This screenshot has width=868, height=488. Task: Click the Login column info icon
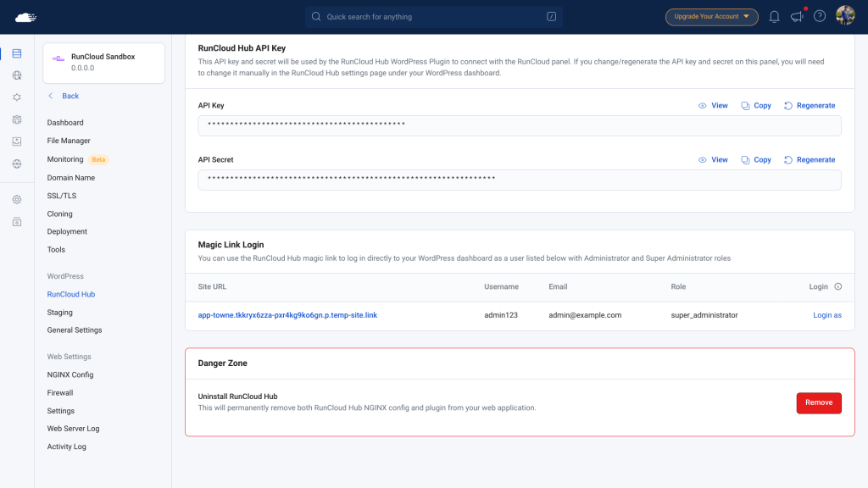click(x=838, y=286)
